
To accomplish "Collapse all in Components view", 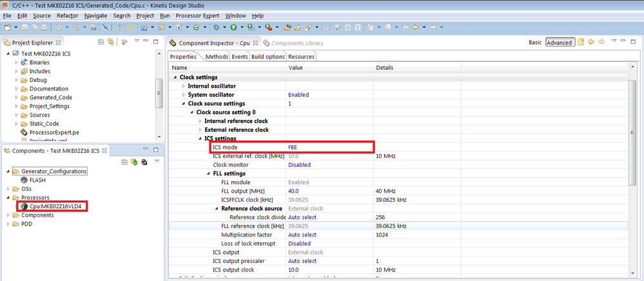I will pyautogui.click(x=125, y=162).
